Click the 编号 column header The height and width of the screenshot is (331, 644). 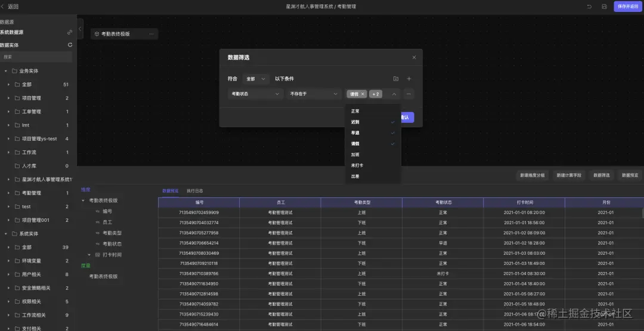click(x=199, y=202)
